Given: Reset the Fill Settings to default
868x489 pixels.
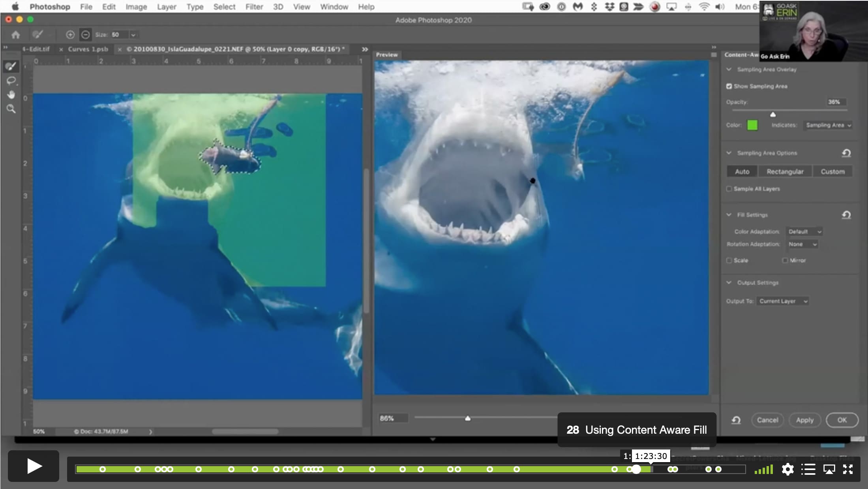Looking at the screenshot, I should click(x=846, y=215).
